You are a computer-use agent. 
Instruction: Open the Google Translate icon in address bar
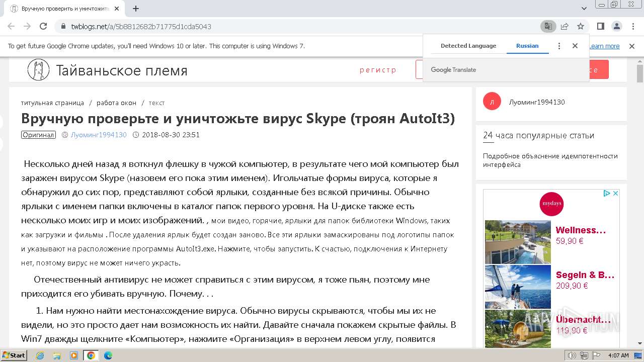[548, 26]
